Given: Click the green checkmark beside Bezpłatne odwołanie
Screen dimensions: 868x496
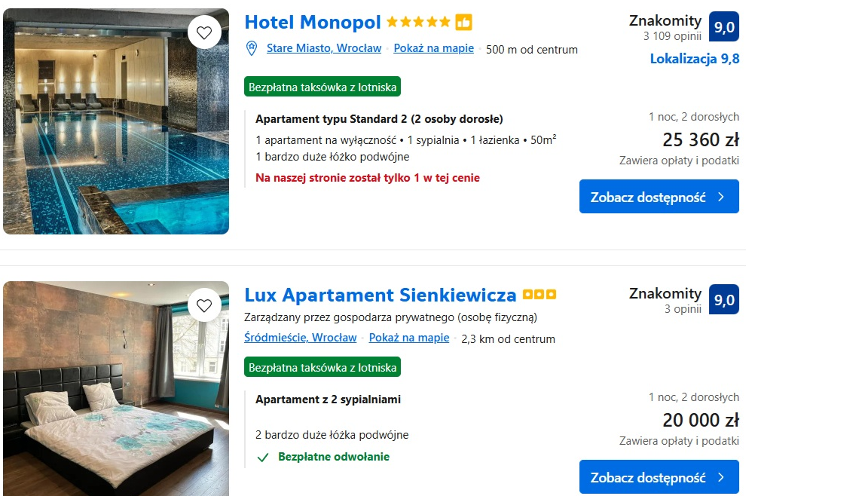Looking at the screenshot, I should pyautogui.click(x=263, y=458).
